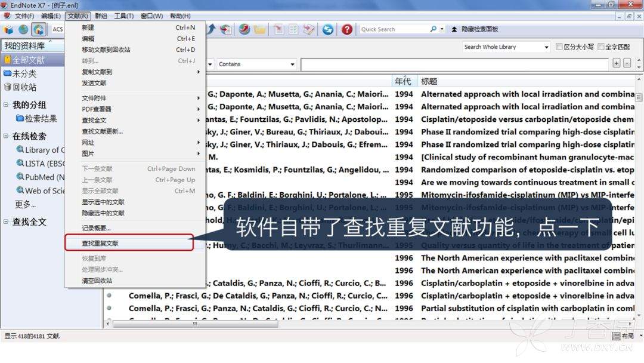Click the 隐藏检索面板 double-arrow icon

[x=454, y=29]
